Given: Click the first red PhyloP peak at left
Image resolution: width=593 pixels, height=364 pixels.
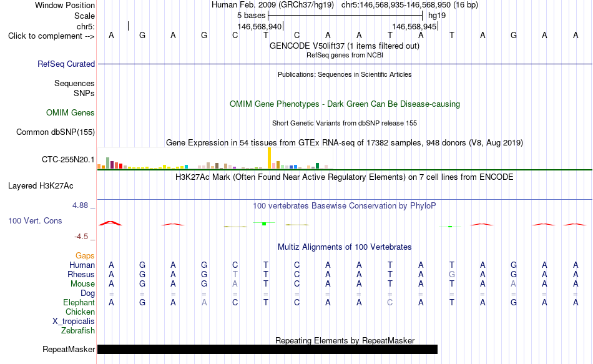Looking at the screenshot, I should [110, 224].
